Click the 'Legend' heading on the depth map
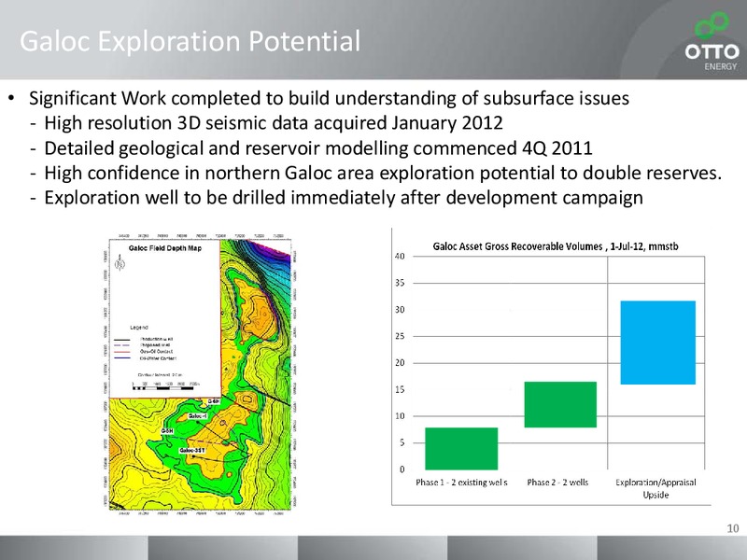 click(x=139, y=328)
